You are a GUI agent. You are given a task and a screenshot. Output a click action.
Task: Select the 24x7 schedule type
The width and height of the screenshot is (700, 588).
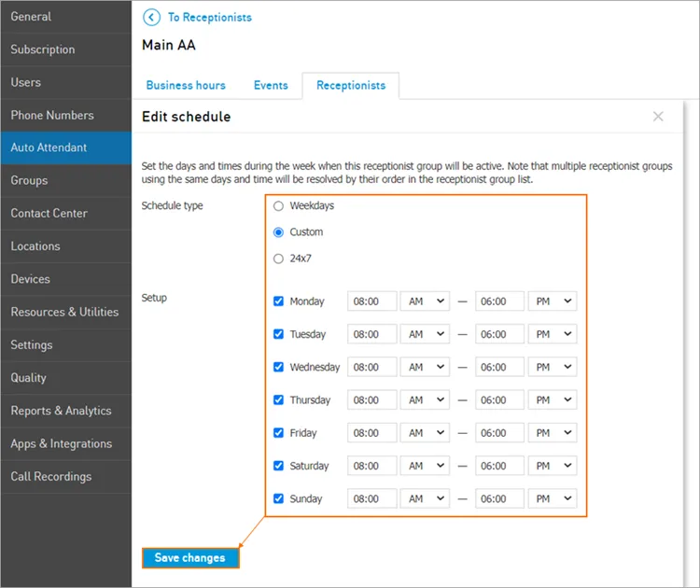coord(278,259)
